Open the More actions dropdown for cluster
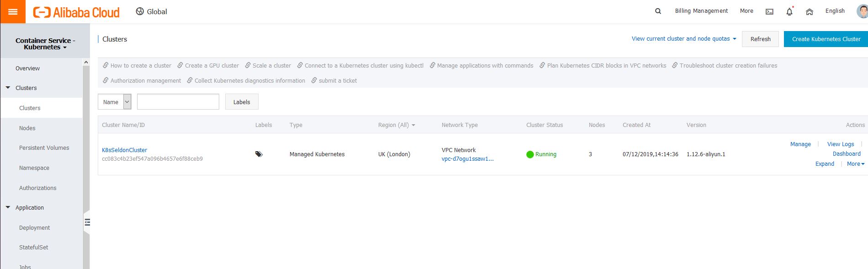The height and width of the screenshot is (269, 868). point(855,164)
